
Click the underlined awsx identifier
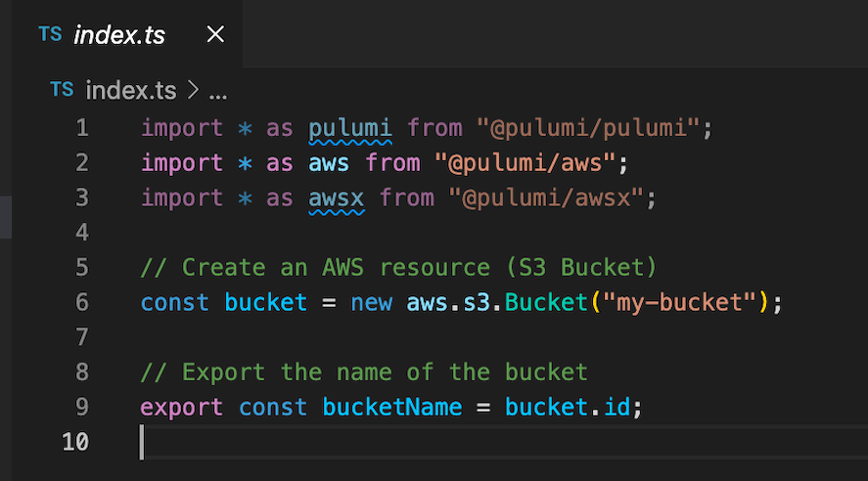tap(336, 198)
